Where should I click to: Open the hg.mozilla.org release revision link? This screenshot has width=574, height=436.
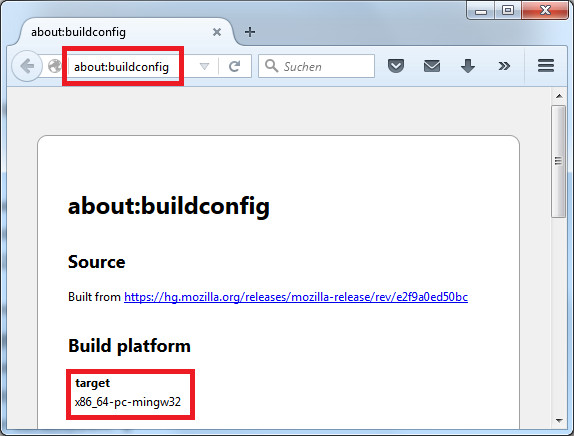click(296, 297)
